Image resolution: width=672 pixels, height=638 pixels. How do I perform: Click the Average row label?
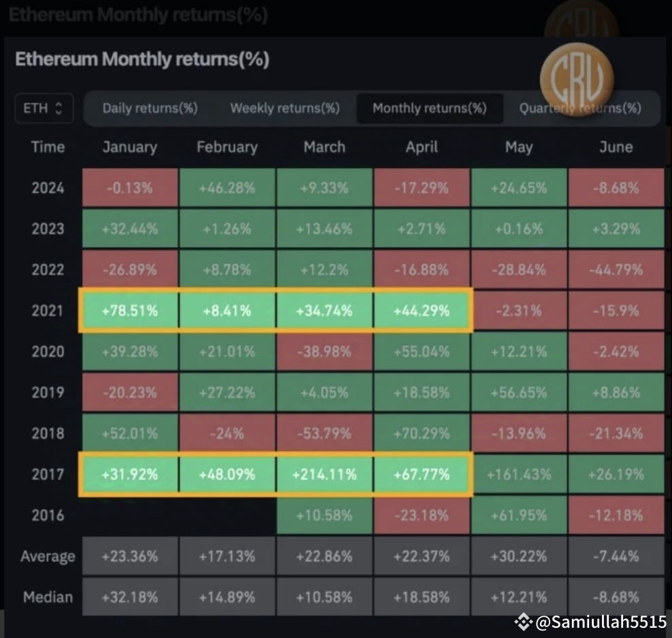pyautogui.click(x=47, y=556)
